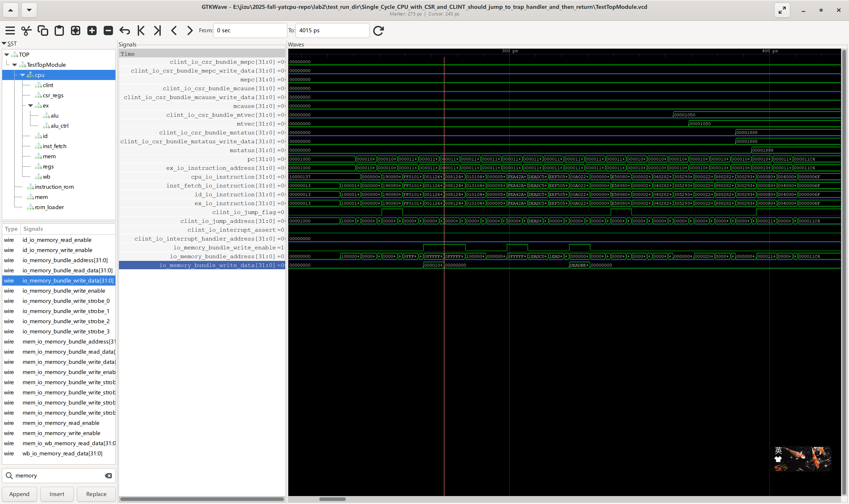Open the hamburger main menu
The height and width of the screenshot is (504, 849).
click(x=10, y=31)
